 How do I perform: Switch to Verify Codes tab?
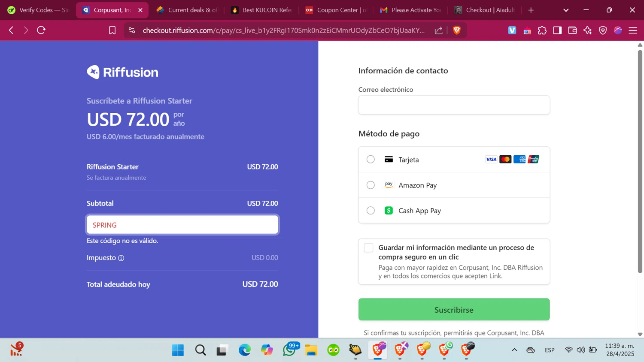38,10
